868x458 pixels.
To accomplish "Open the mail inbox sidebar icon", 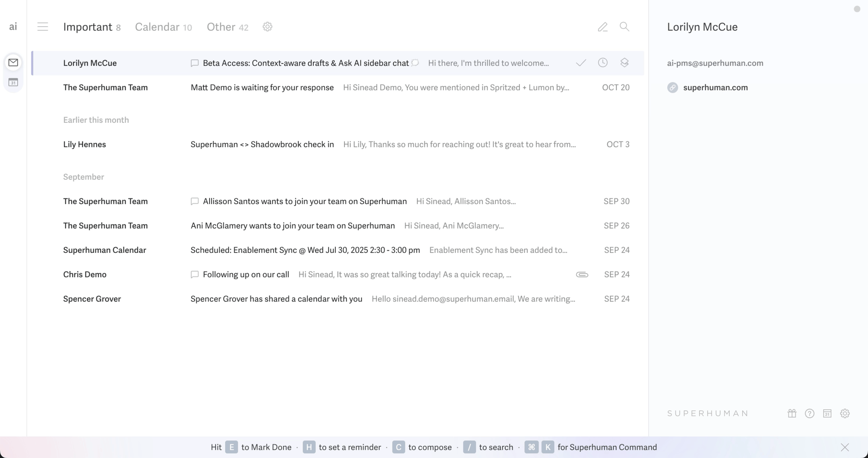I will coord(13,63).
